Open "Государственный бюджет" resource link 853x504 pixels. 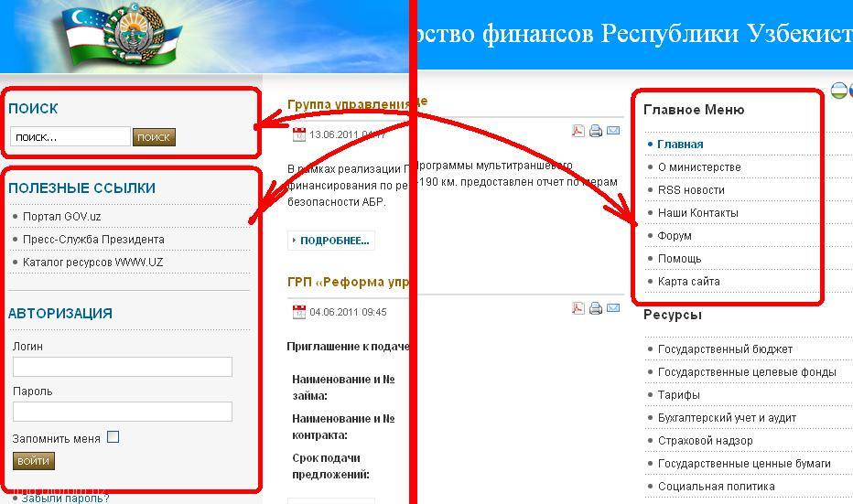pyautogui.click(x=725, y=349)
